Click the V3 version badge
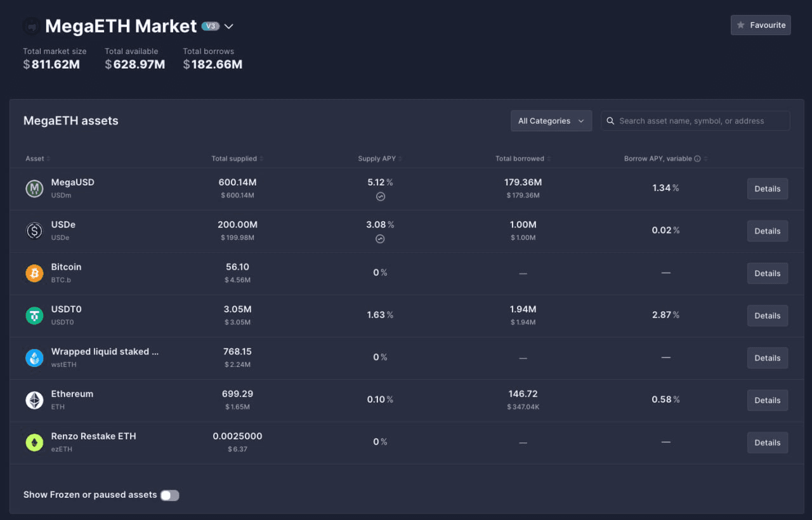 [x=210, y=26]
